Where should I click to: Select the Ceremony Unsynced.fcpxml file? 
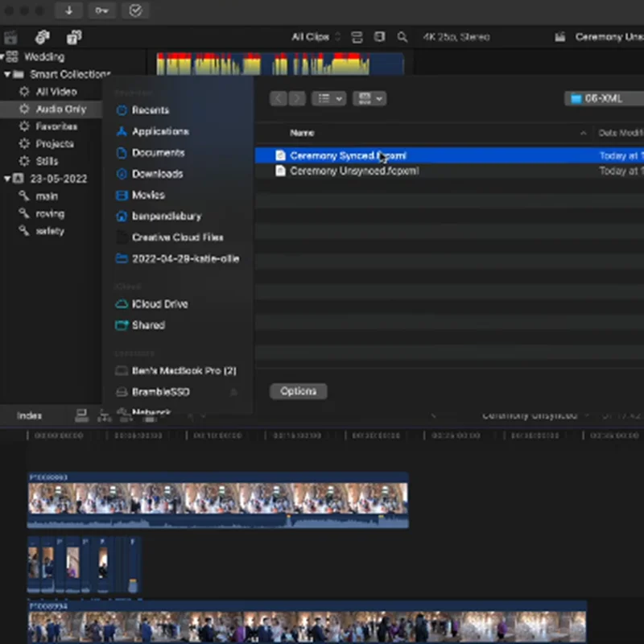coord(449,171)
